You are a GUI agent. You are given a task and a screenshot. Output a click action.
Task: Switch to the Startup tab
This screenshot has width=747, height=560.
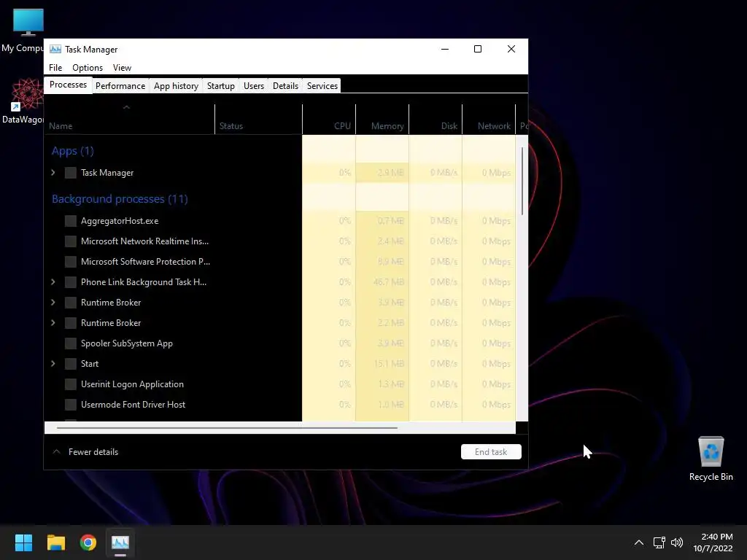click(x=220, y=86)
